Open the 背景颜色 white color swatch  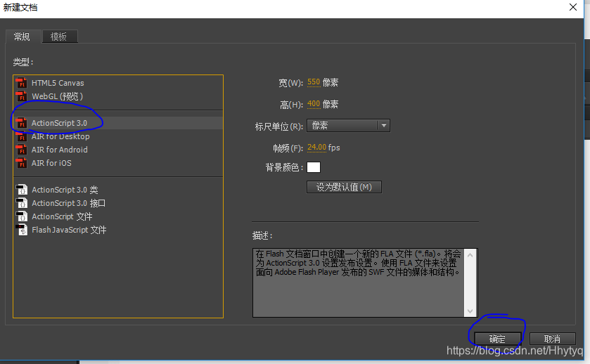[314, 167]
